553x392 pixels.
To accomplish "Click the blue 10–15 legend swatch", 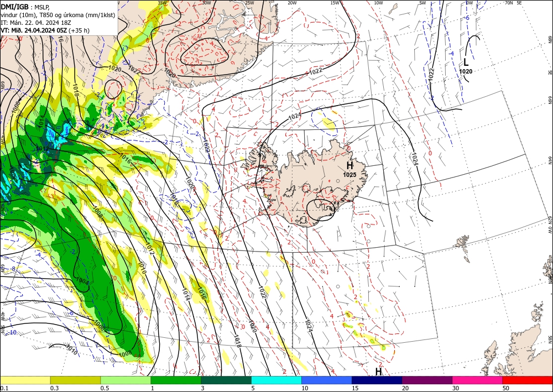I will click(327, 380).
